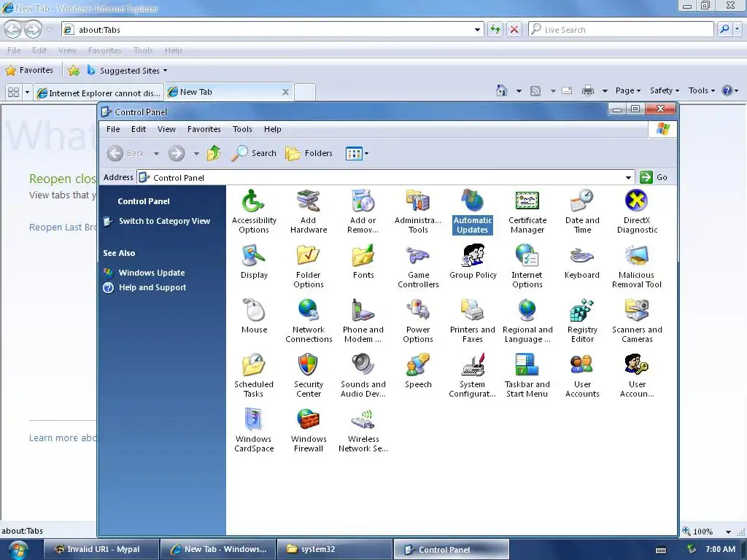Open Regional and Language options

[527, 321]
